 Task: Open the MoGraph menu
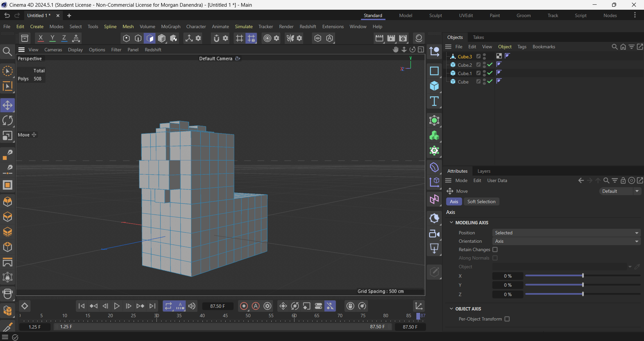171,26
